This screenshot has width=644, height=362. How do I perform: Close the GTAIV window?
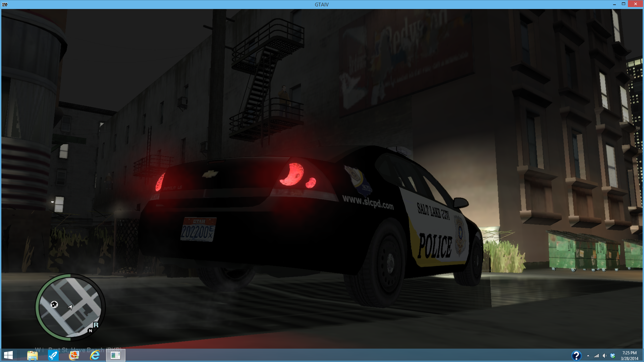click(x=635, y=4)
